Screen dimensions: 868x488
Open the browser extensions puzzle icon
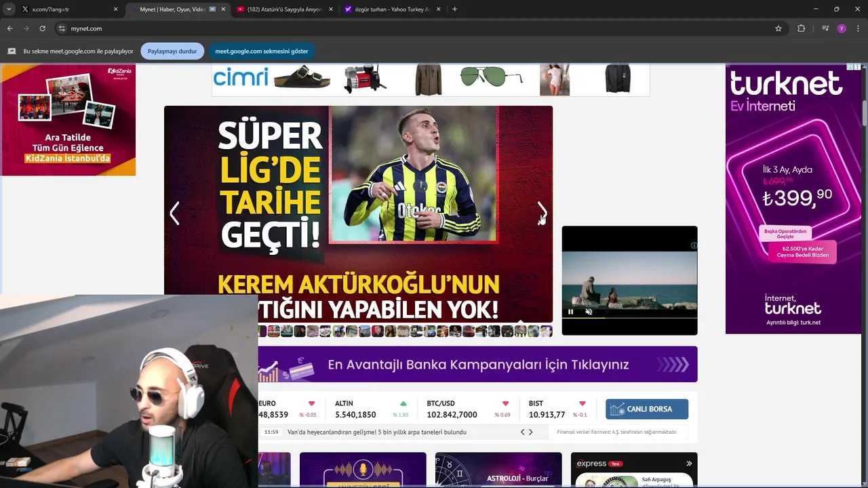click(801, 28)
